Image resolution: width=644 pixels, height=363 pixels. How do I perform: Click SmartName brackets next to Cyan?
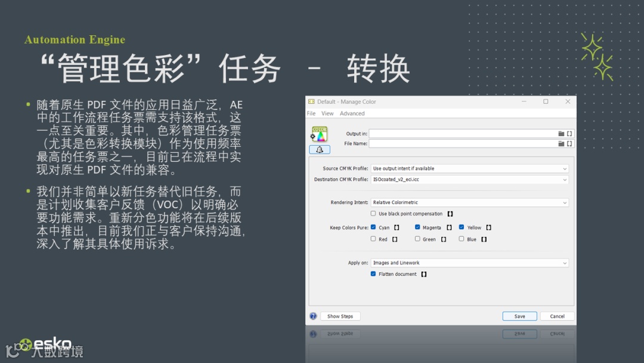pos(397,227)
